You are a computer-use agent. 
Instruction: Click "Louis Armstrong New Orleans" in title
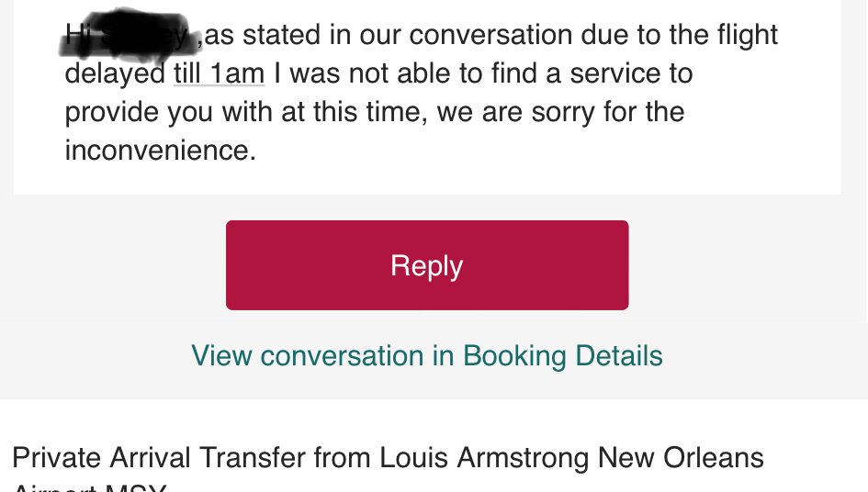tap(571, 458)
